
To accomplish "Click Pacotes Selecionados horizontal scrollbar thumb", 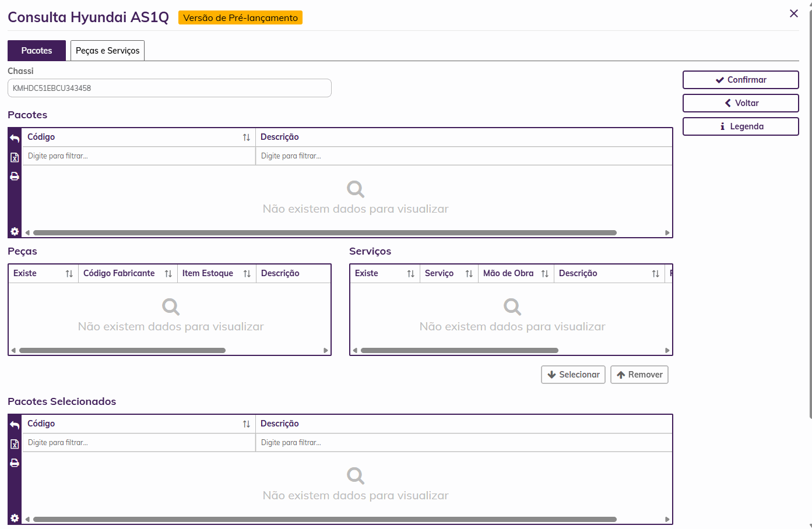I will (325, 520).
